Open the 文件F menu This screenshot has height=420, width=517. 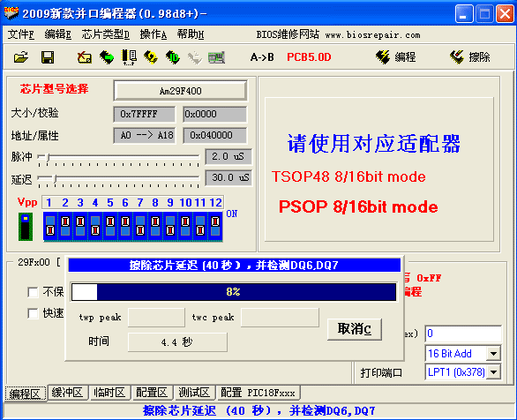coord(21,34)
